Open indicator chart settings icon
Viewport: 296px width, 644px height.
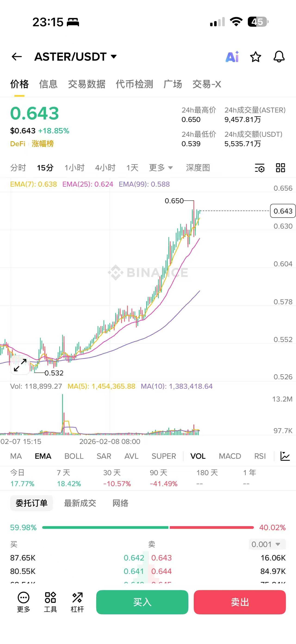click(x=285, y=456)
